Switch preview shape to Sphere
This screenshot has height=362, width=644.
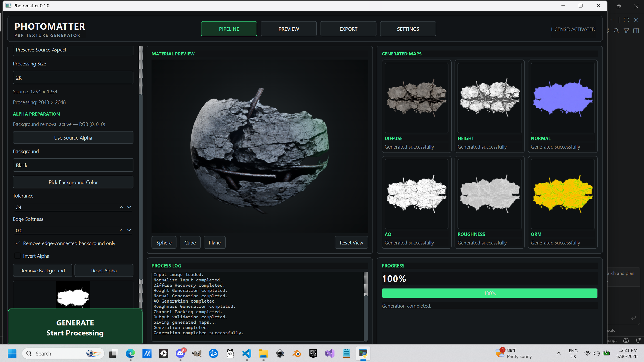pyautogui.click(x=164, y=243)
